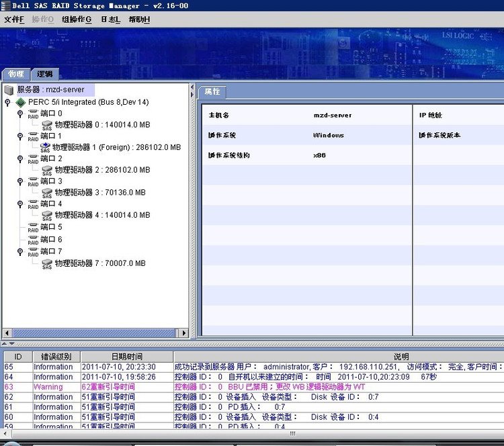Click the tree panel scroll left arrow
The width and height of the screenshot is (504, 446).
point(7,333)
